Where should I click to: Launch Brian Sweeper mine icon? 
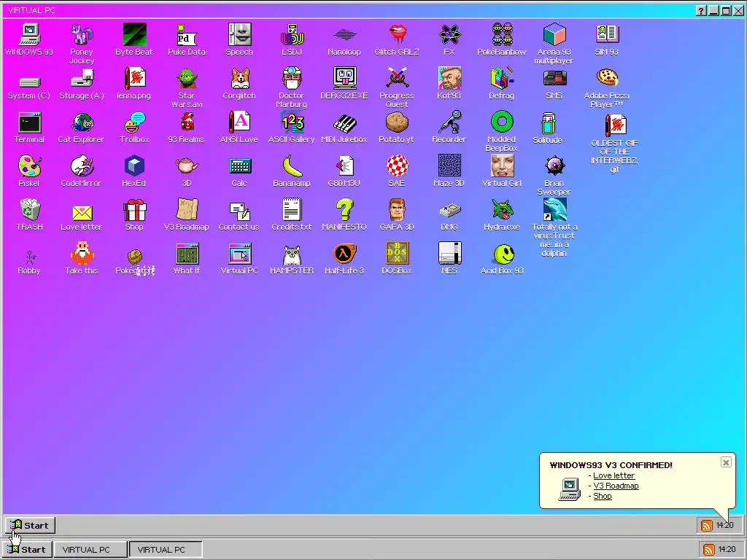click(x=554, y=166)
